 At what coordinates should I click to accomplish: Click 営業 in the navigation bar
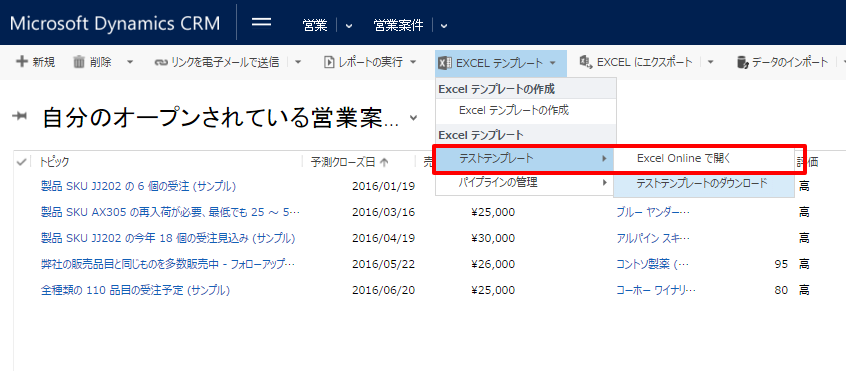(315, 25)
